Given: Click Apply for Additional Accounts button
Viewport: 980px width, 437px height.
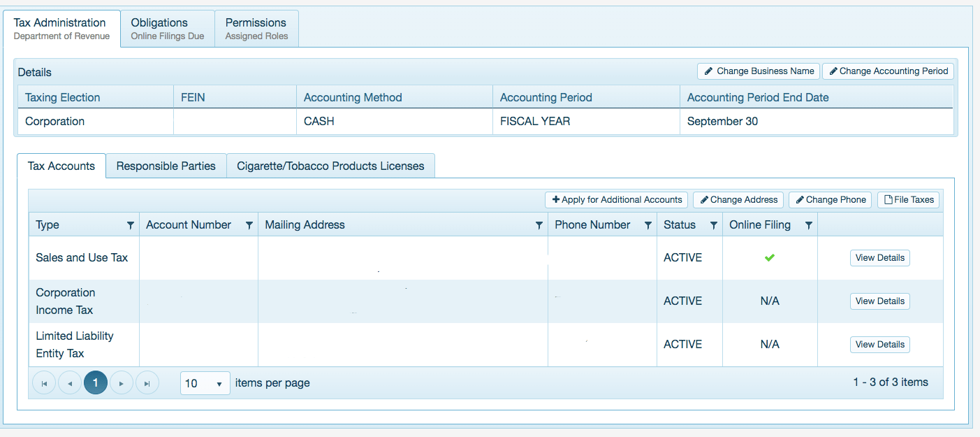Looking at the screenshot, I should pos(616,200).
